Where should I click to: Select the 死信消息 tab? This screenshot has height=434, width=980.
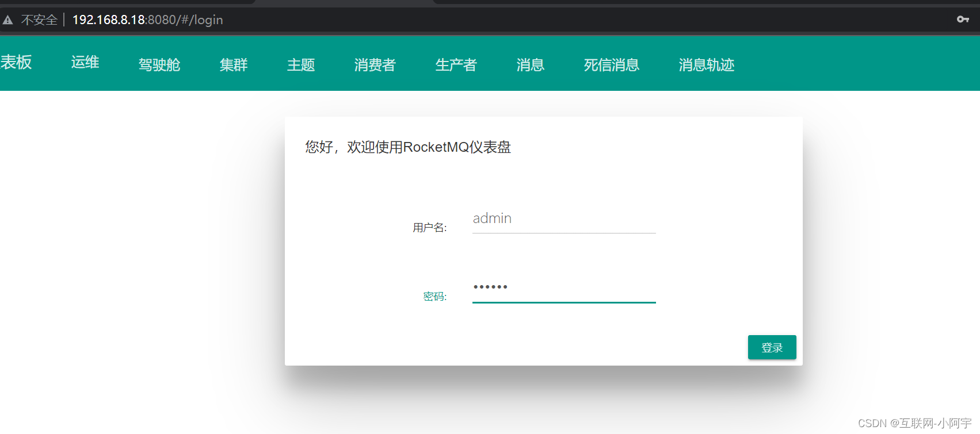612,65
